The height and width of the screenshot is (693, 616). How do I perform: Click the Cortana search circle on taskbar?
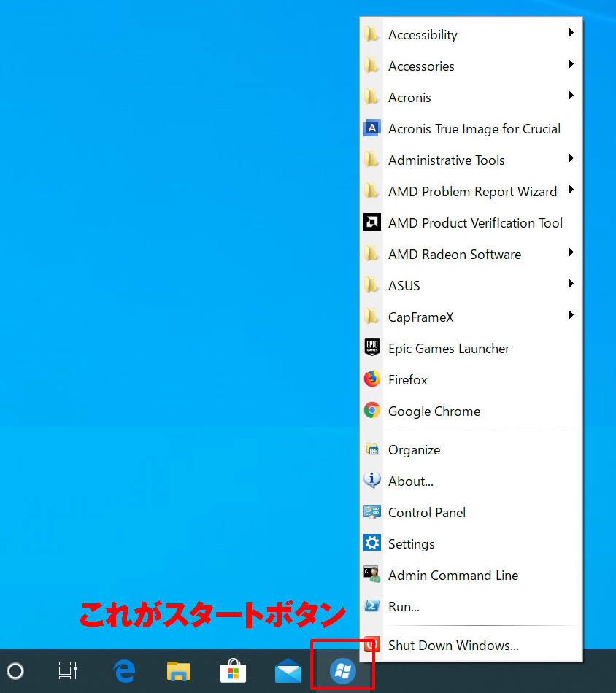click(x=15, y=671)
